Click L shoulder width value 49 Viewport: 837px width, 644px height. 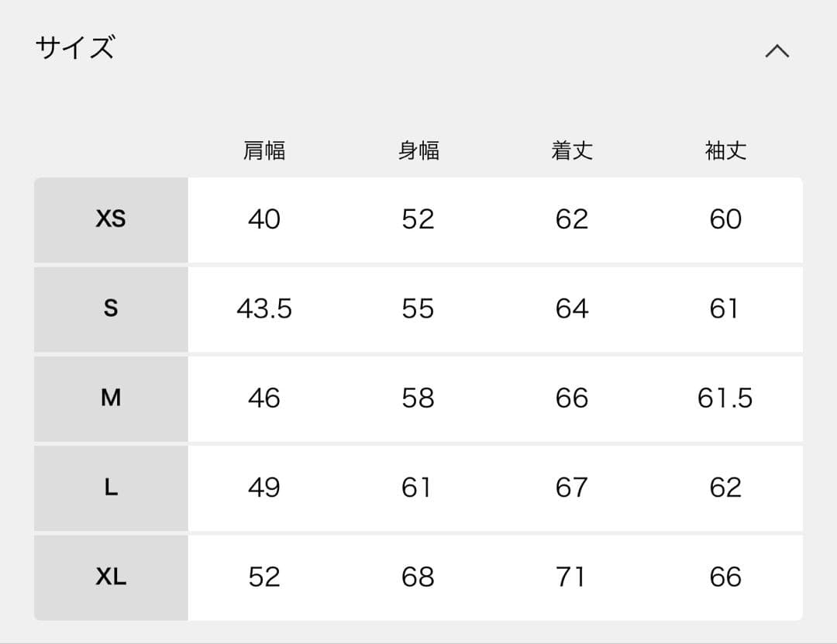pyautogui.click(x=264, y=487)
